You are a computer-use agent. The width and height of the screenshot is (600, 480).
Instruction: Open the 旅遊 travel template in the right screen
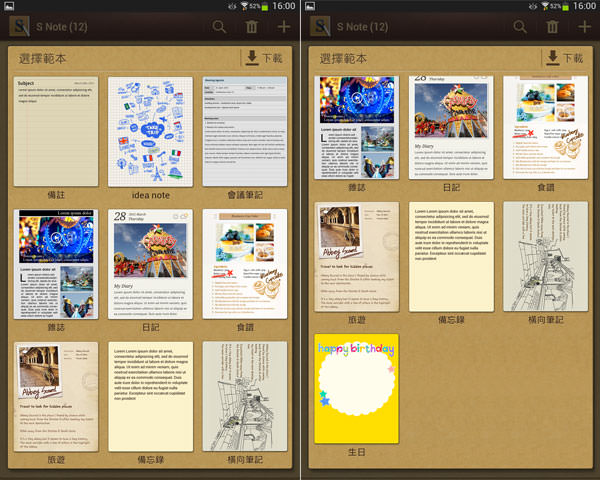356,256
